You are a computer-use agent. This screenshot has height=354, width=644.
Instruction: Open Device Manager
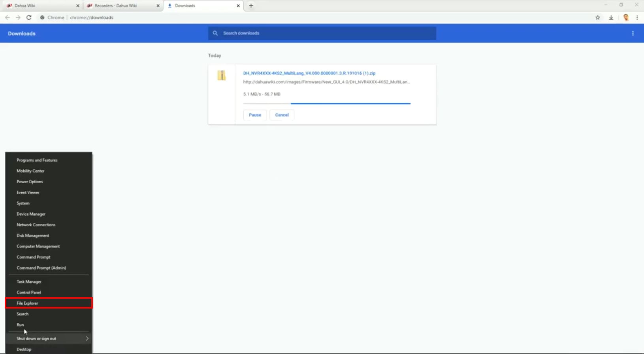49,214
